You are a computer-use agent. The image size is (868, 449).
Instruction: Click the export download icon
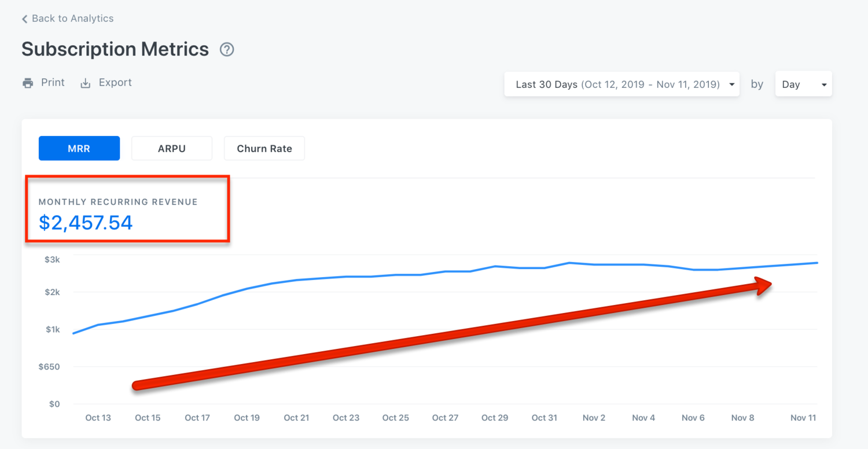86,83
